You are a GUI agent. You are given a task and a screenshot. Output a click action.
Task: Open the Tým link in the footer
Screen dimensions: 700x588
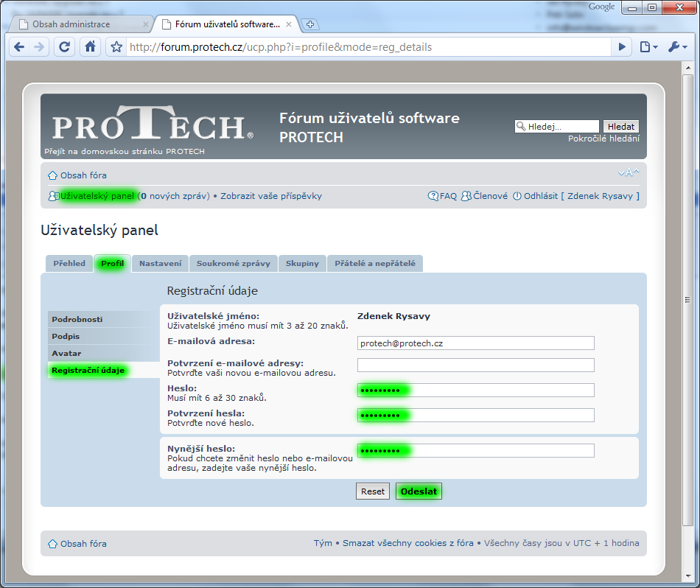click(323, 543)
